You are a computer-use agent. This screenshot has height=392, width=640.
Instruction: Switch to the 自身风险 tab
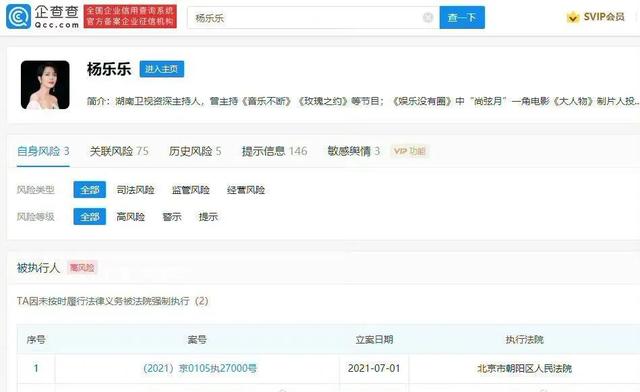pos(43,151)
